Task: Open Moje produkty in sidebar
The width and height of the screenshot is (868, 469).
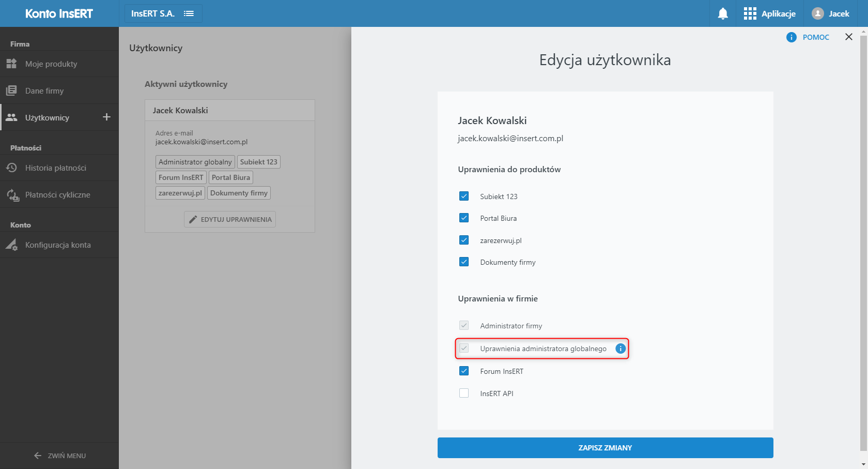Action: [51, 64]
